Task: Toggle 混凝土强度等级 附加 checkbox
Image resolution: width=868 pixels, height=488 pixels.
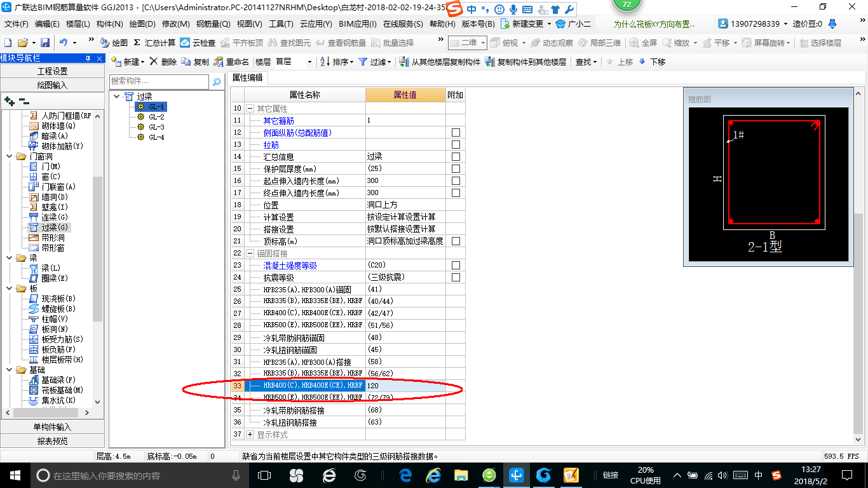Action: click(x=456, y=266)
